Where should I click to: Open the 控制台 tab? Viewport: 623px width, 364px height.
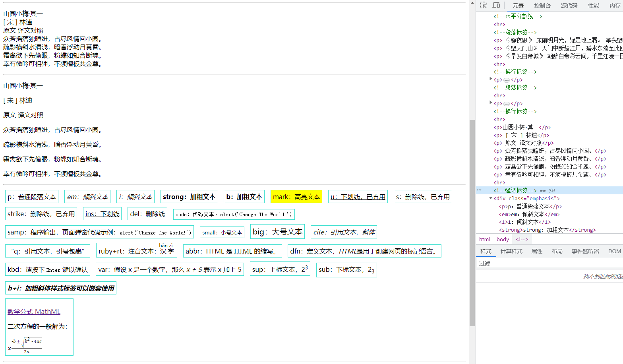pos(542,6)
